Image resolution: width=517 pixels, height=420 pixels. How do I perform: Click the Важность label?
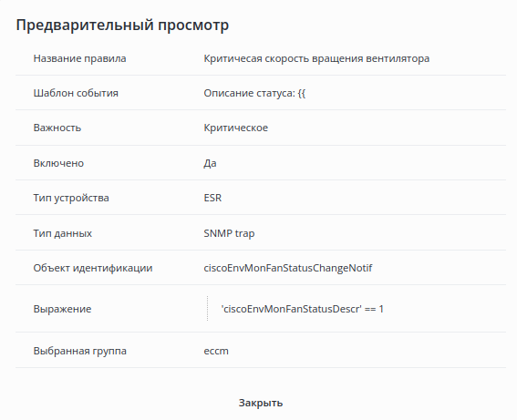pos(57,128)
